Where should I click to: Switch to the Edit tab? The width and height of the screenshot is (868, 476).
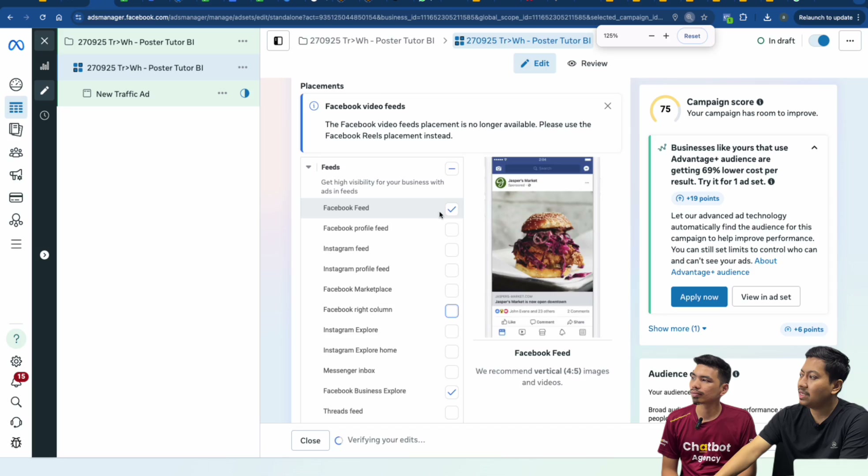535,63
